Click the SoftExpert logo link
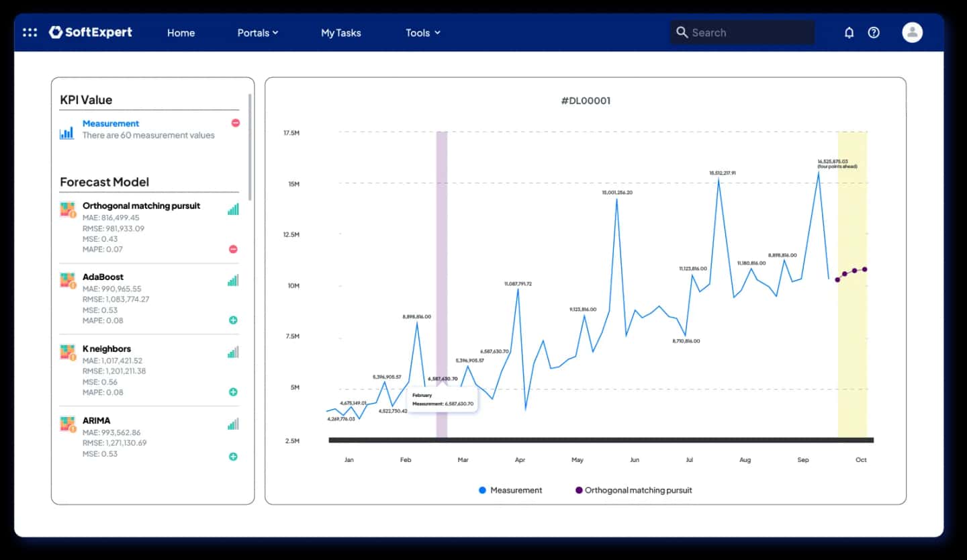The image size is (967, 560). click(x=91, y=32)
